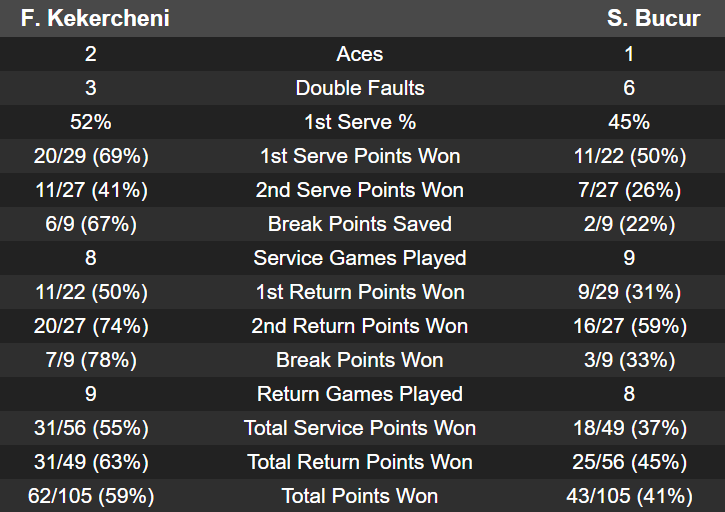Click Kekercheni's 62/105 (59%) total points value

pyautogui.click(x=90, y=496)
